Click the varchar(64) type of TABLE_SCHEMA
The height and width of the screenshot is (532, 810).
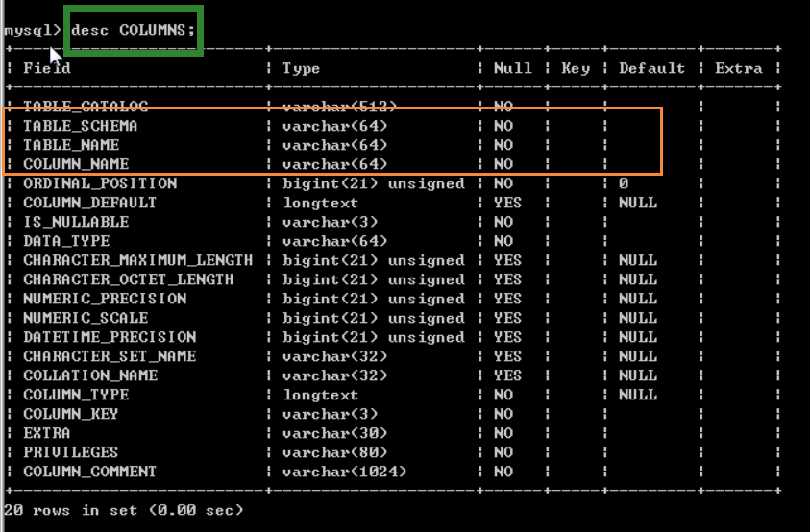(x=334, y=126)
